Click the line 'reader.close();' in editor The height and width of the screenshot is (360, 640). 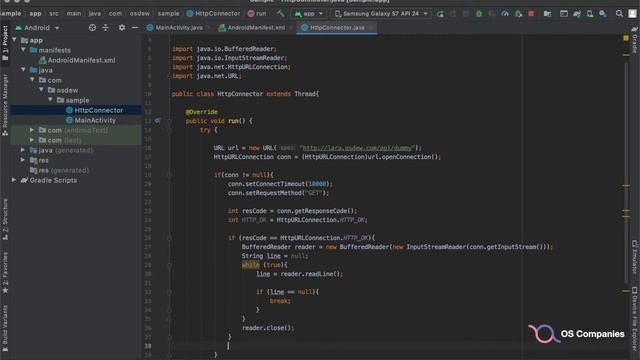coord(268,328)
